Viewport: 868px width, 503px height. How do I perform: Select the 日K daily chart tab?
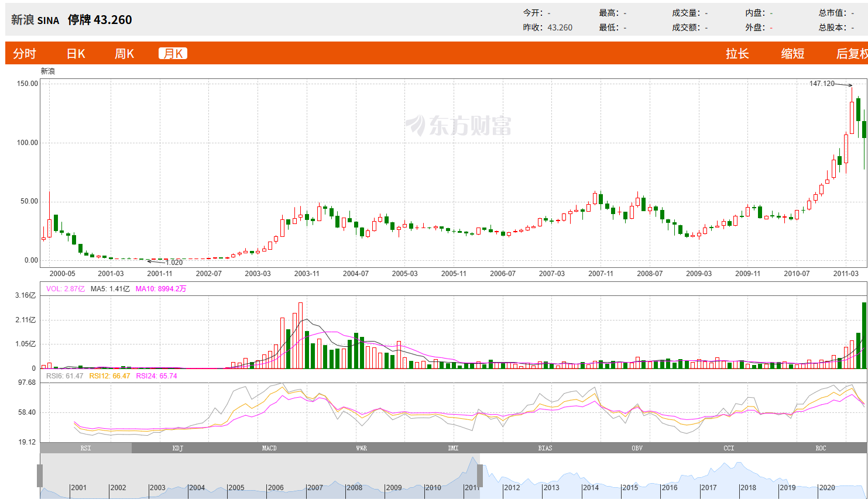76,54
